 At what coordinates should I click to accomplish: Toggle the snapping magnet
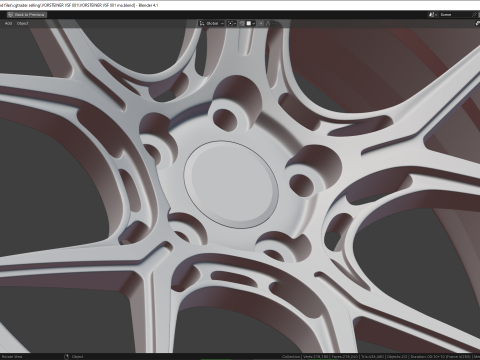(242, 23)
